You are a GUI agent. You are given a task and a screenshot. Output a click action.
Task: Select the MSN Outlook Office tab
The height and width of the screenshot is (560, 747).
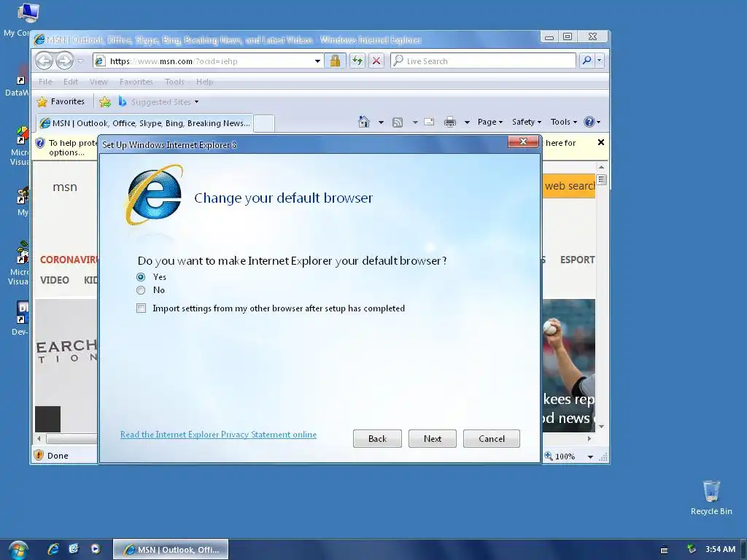(144, 123)
